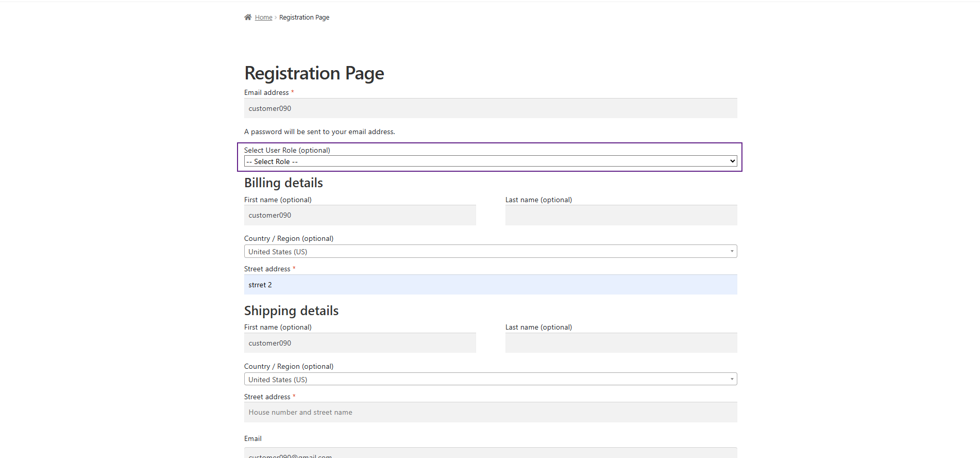
Task: Click the 'Registration Page' main heading
Action: (x=314, y=73)
